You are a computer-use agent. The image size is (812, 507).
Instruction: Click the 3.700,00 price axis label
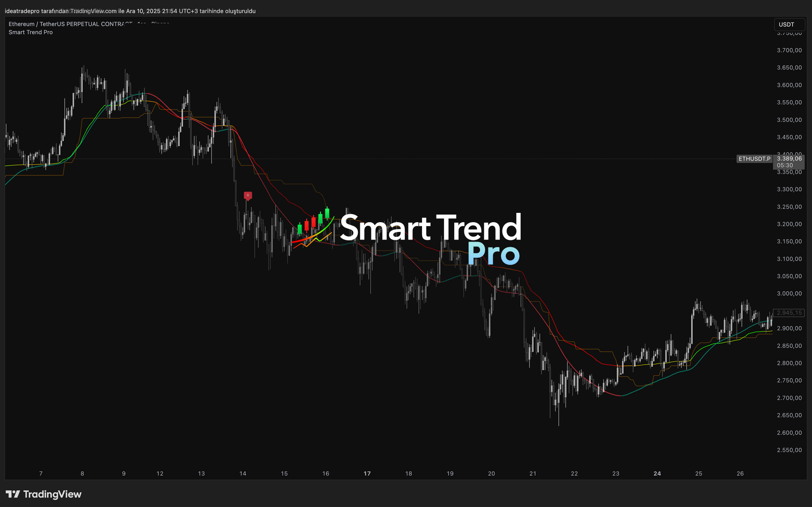click(789, 50)
